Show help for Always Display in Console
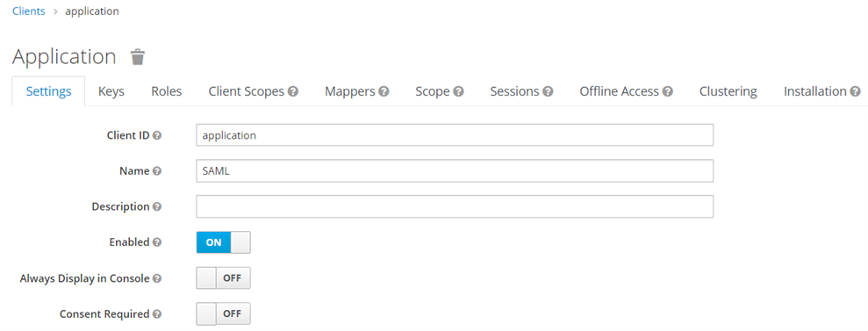The width and height of the screenshot is (868, 331). [x=157, y=278]
